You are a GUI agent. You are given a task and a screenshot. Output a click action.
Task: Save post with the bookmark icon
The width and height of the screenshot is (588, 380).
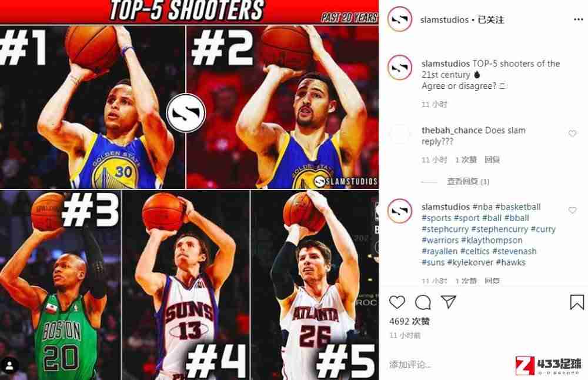[577, 302]
